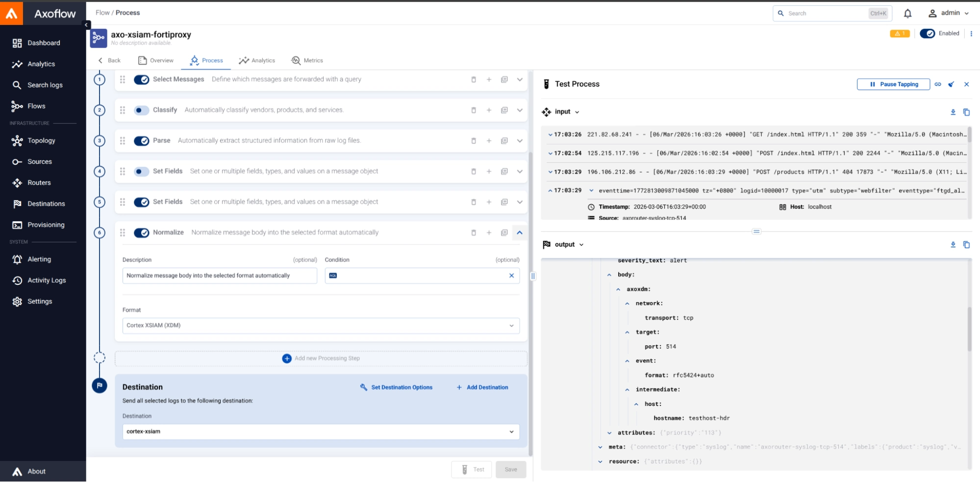Click the Axoflow logo
980x482 pixels.
tap(12, 13)
